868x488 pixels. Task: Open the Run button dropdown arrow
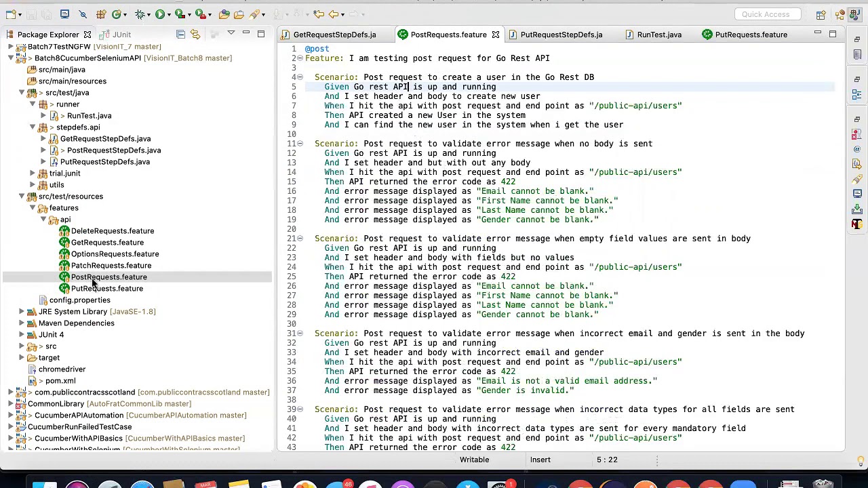coord(169,14)
